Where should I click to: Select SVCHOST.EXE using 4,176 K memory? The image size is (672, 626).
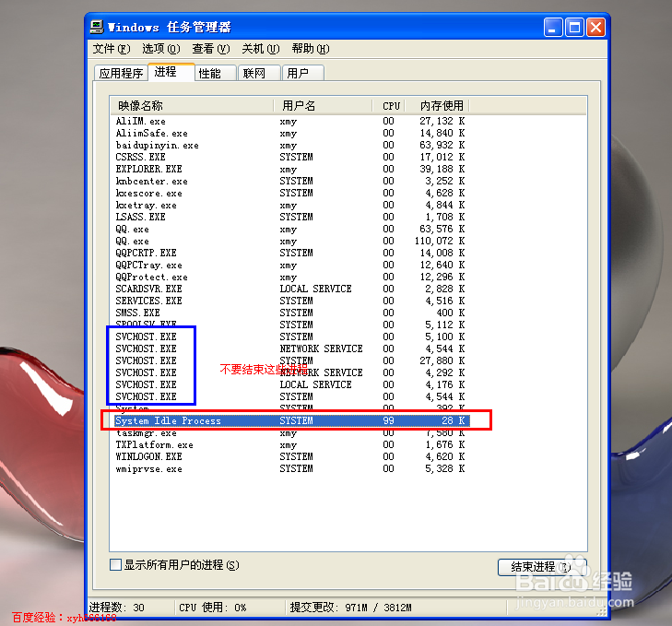pos(290,385)
